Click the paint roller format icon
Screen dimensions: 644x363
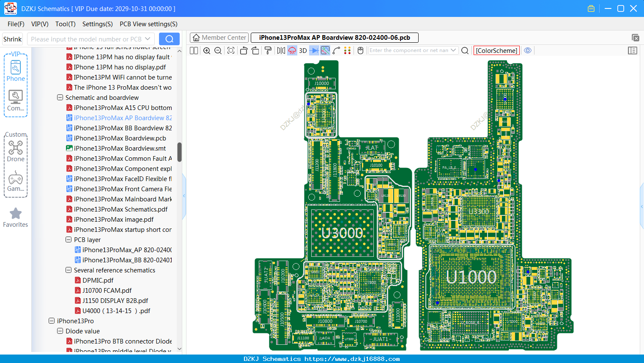[268, 51]
